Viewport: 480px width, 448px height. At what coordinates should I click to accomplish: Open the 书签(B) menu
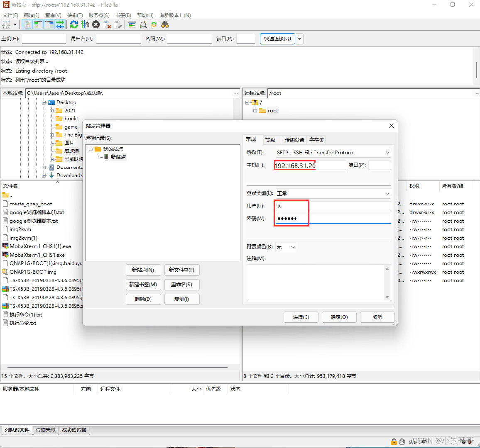pyautogui.click(x=123, y=15)
